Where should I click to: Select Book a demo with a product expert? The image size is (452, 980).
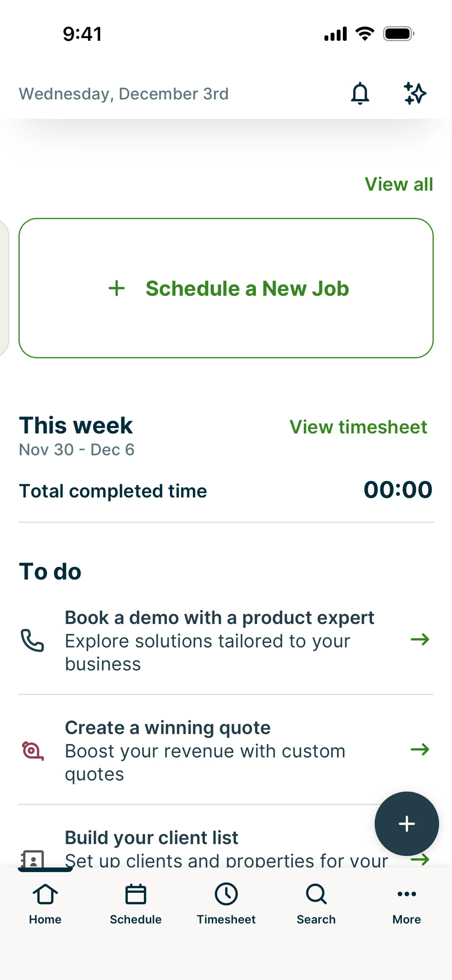pos(219,617)
